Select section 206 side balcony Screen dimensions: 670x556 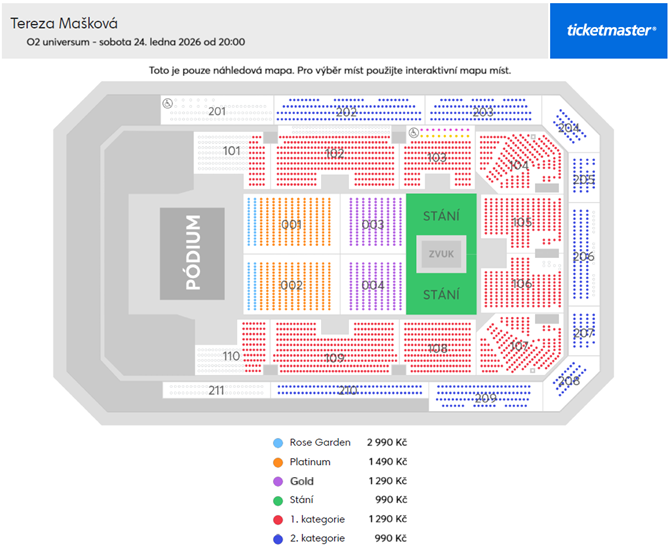click(584, 254)
